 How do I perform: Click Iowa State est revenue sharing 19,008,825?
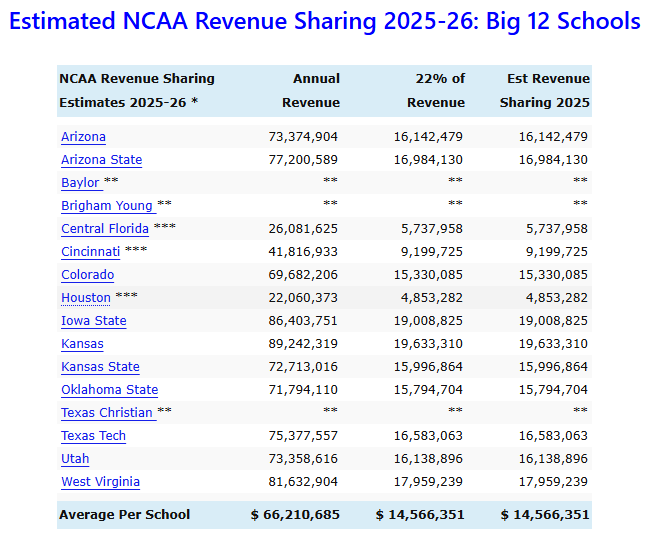pyautogui.click(x=553, y=321)
